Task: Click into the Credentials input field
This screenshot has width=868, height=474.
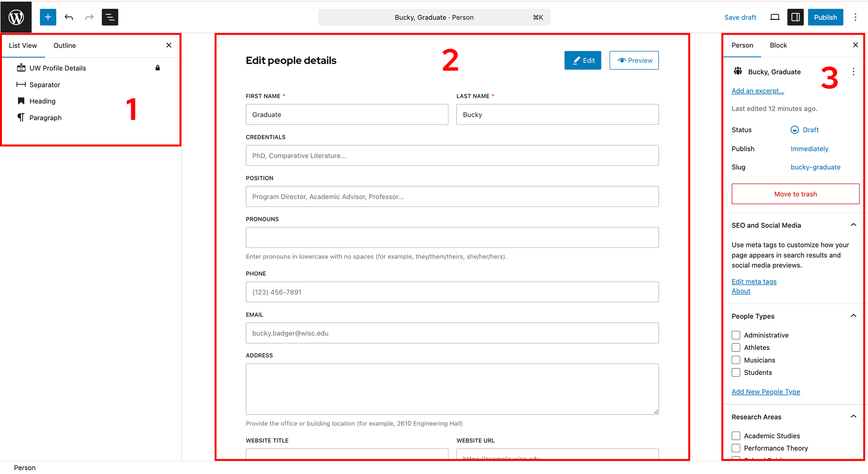Action: (452, 156)
